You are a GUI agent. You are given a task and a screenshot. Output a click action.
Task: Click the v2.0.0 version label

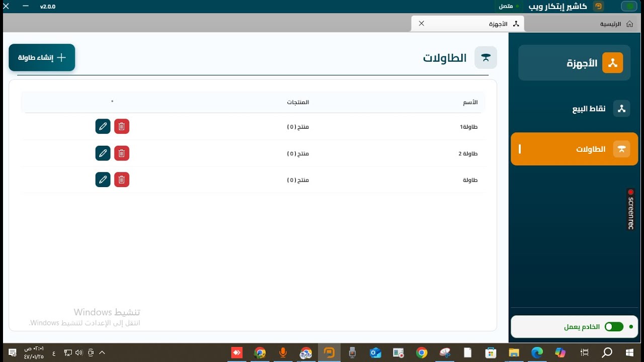tap(48, 7)
